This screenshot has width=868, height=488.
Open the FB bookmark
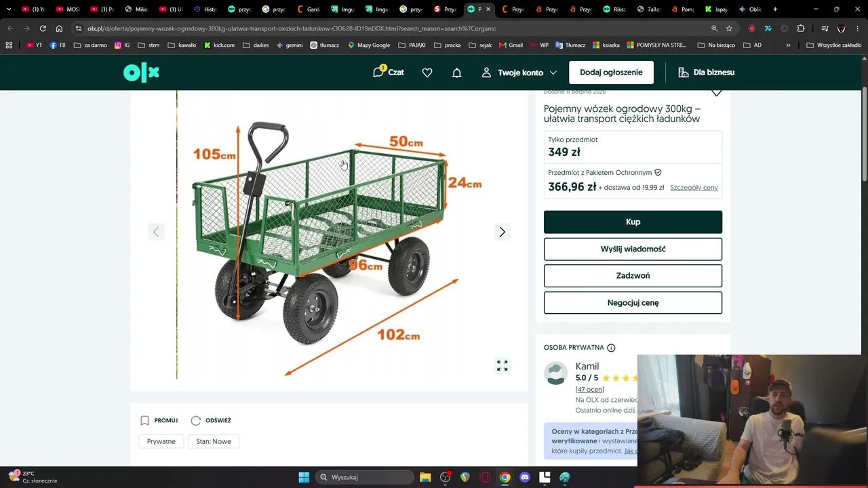tap(58, 45)
